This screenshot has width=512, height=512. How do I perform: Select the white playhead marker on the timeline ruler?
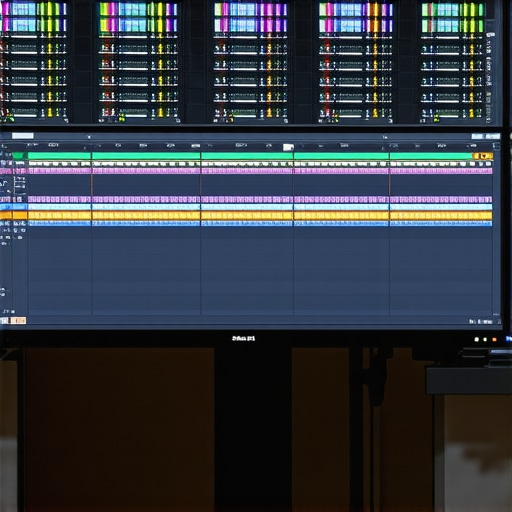(x=288, y=147)
